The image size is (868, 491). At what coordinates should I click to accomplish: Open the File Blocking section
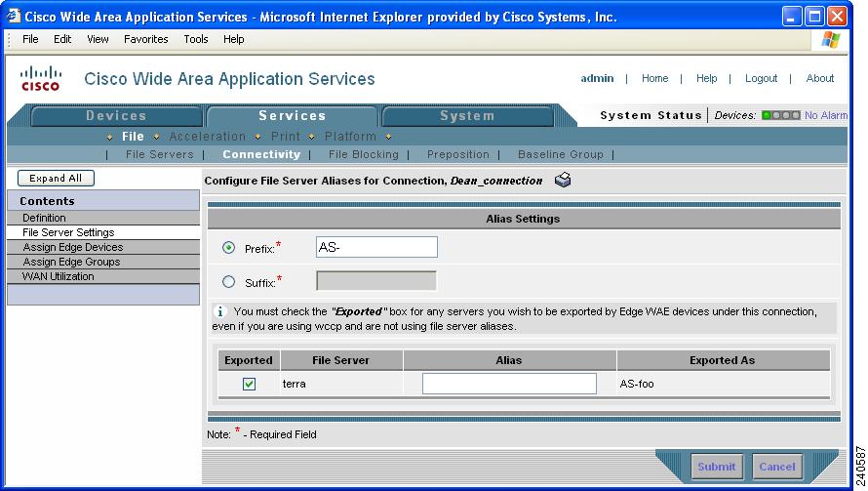coord(363,154)
